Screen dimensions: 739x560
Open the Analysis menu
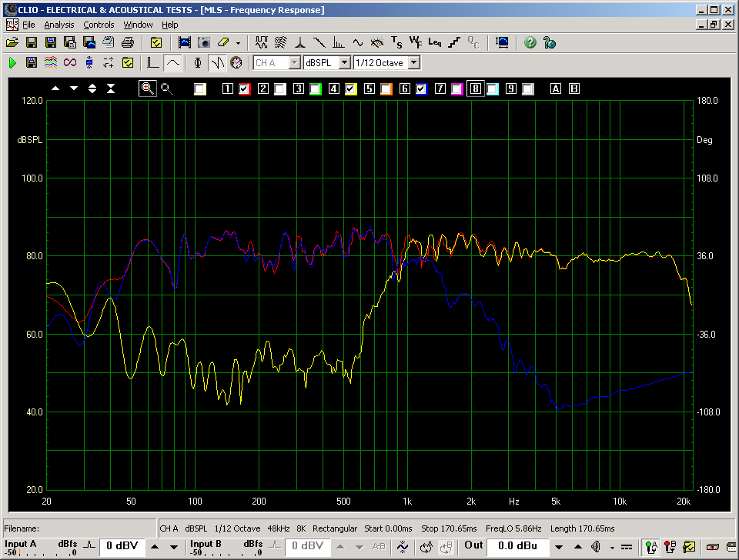click(59, 25)
